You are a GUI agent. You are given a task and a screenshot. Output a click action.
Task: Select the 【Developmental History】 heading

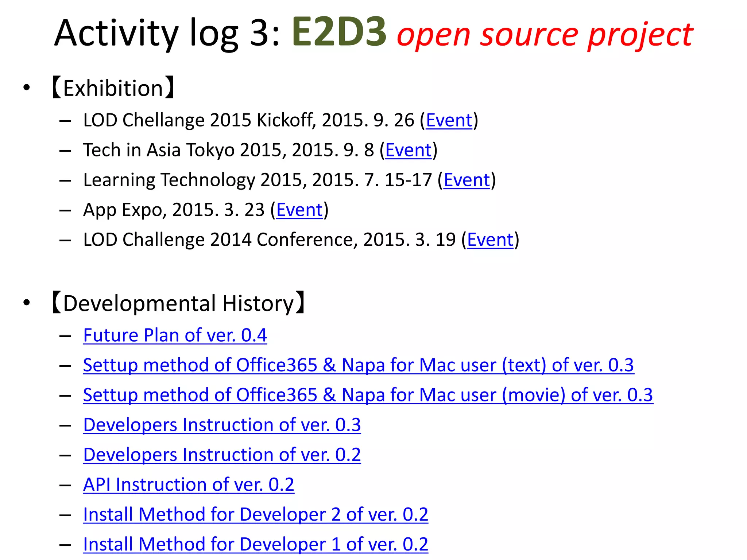[x=178, y=303]
